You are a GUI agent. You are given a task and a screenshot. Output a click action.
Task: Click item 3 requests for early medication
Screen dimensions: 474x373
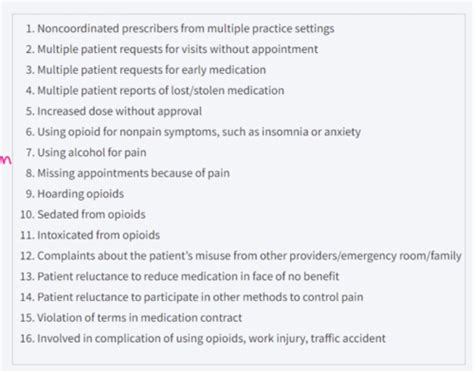coord(146,70)
